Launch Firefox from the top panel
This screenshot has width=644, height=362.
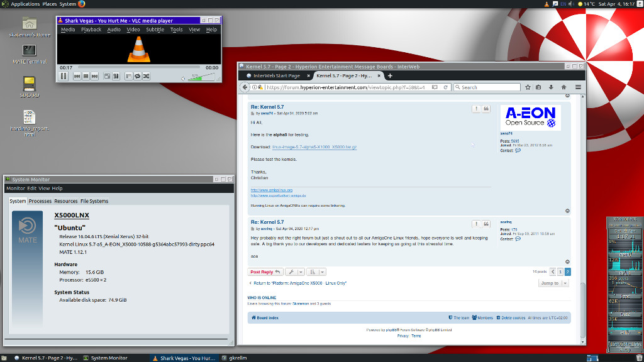tap(82, 4)
